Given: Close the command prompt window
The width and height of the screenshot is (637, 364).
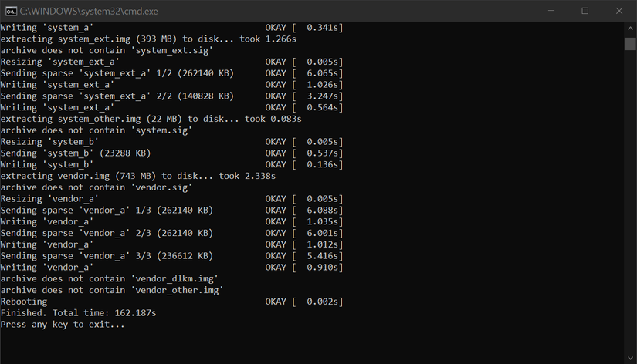Looking at the screenshot, I should coord(619,11).
